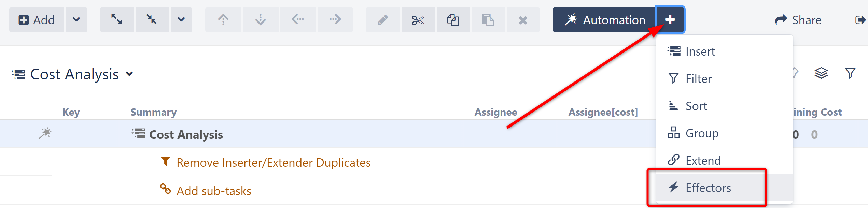Open the expand/collapse levels dropdown arrow
The image size is (868, 208).
point(181,20)
